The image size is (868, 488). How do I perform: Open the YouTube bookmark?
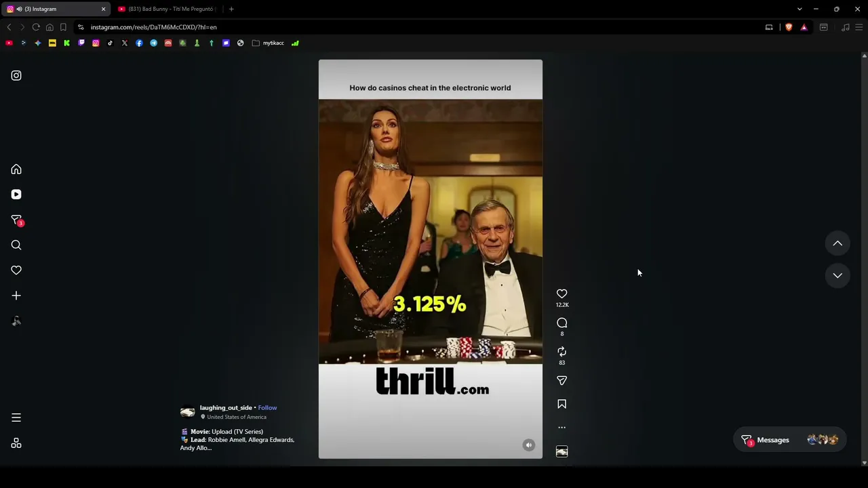(9, 43)
